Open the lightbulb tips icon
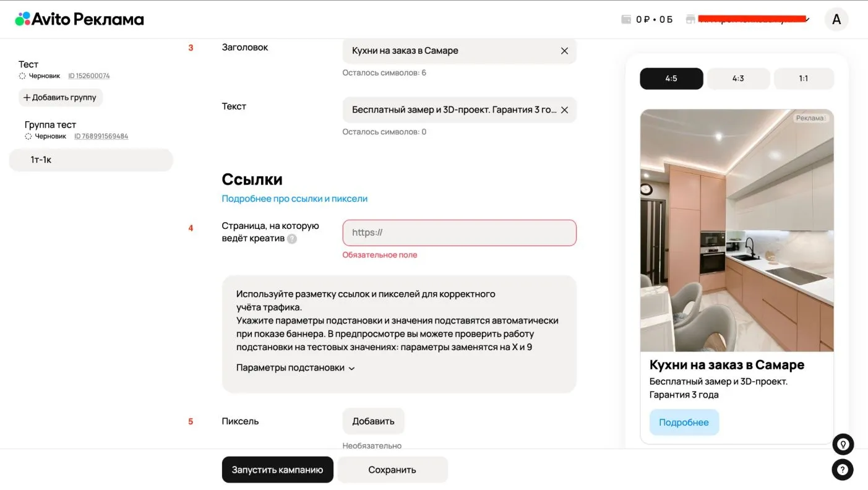The height and width of the screenshot is (490, 868). [x=843, y=444]
